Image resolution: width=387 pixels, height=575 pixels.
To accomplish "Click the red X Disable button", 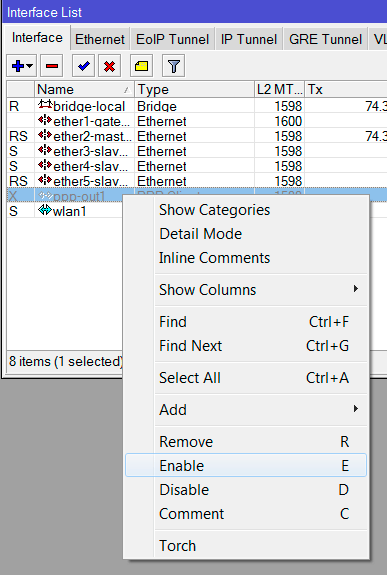I will 109,66.
